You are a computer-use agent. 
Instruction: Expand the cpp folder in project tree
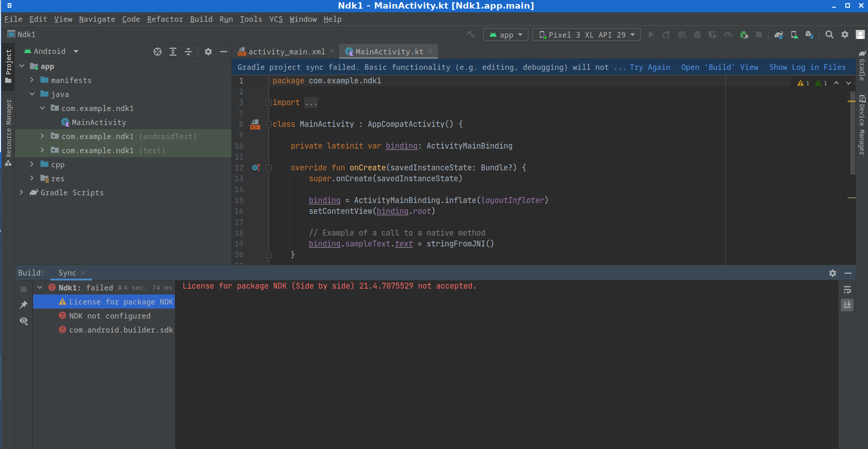[32, 164]
